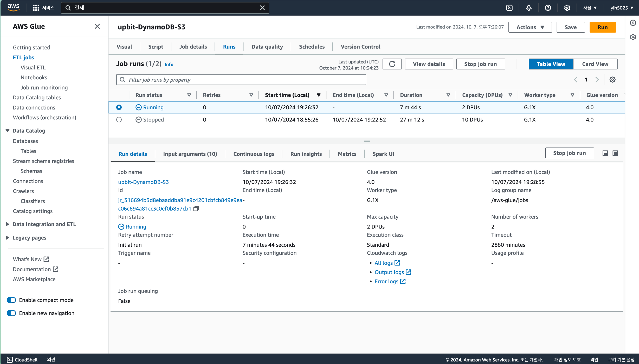Click the orange Run button
Screen dimensions: 639x364
tap(602, 27)
